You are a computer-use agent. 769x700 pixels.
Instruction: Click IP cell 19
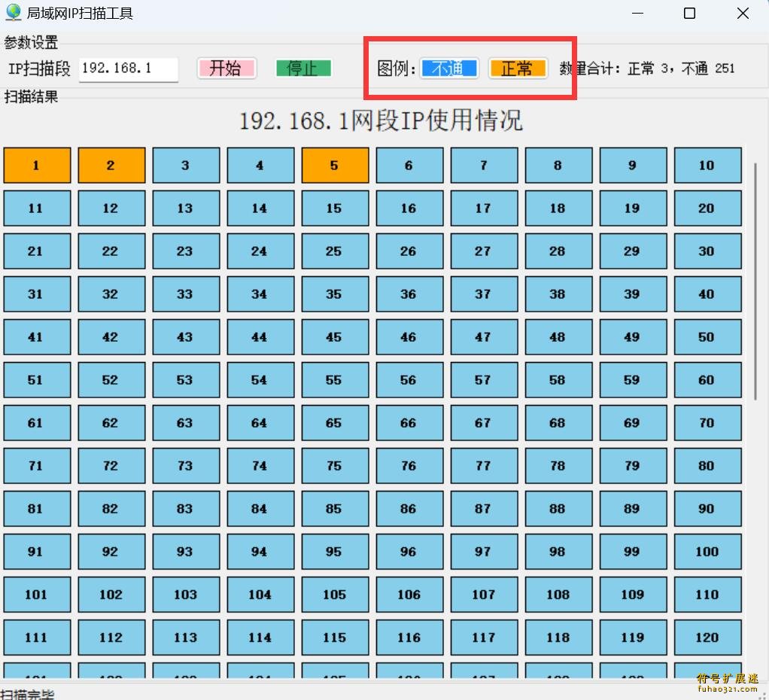coord(633,208)
